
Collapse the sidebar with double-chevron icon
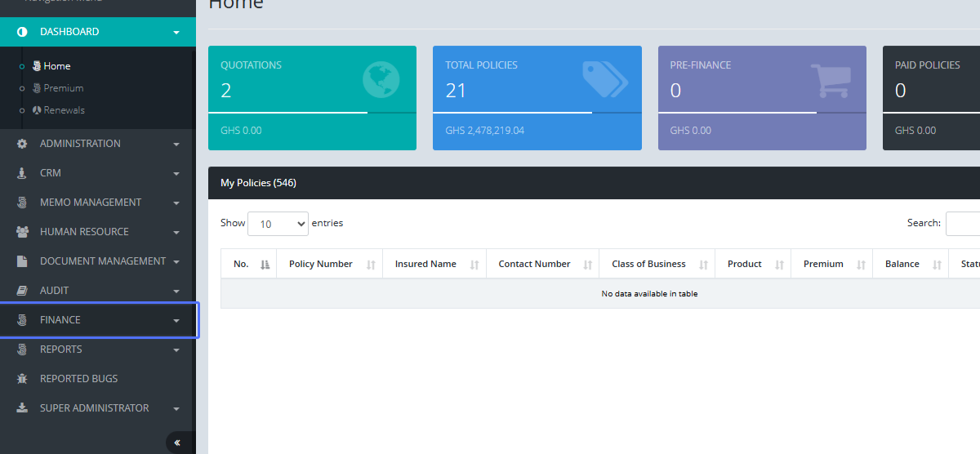(x=177, y=442)
